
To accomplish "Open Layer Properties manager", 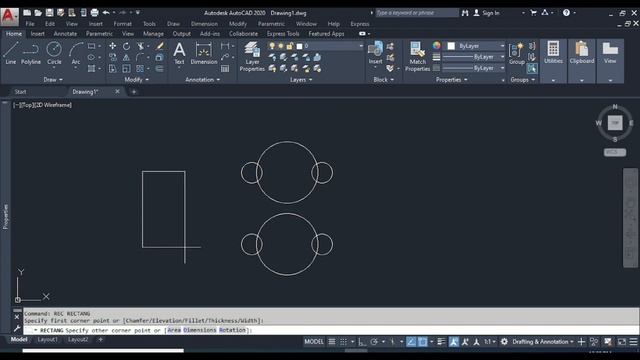I will point(252,57).
